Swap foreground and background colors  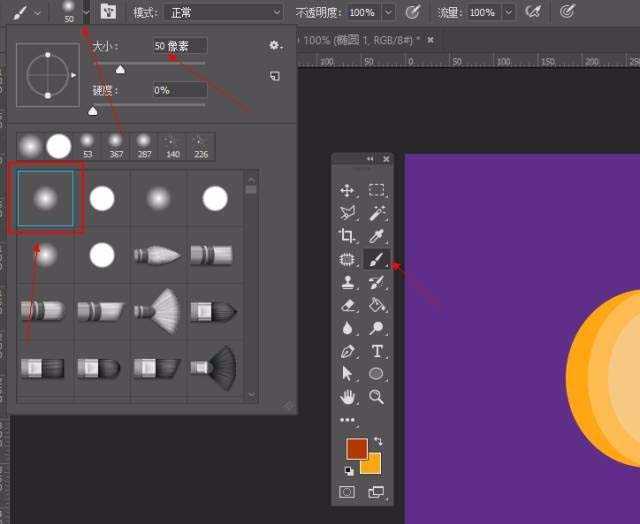pos(378,441)
